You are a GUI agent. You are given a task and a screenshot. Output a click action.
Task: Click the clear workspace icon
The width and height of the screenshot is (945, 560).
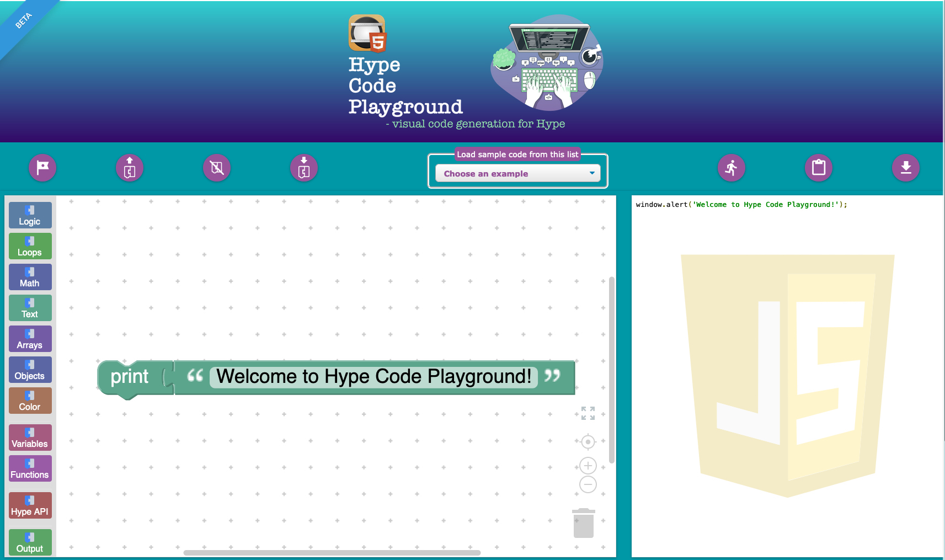[216, 168]
